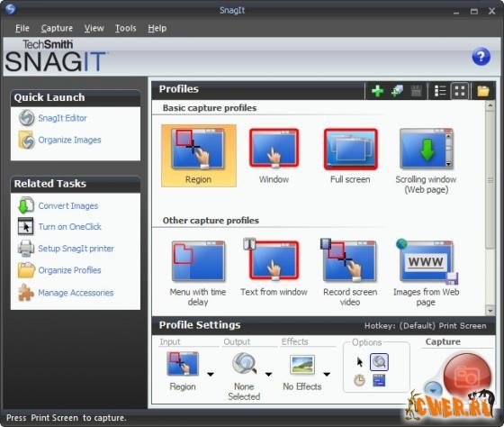Open the Convert Images link
The width and height of the screenshot is (504, 427).
pyautogui.click(x=68, y=206)
